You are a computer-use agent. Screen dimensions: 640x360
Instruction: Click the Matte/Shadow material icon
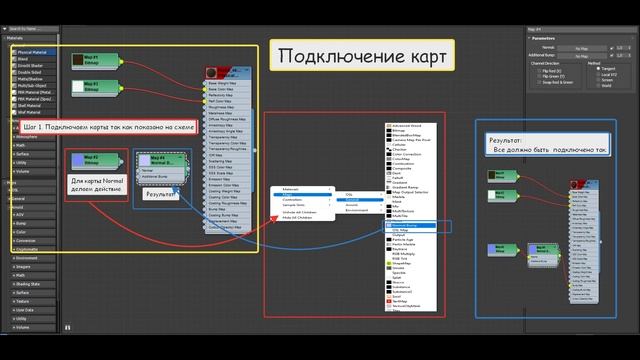(x=15, y=79)
